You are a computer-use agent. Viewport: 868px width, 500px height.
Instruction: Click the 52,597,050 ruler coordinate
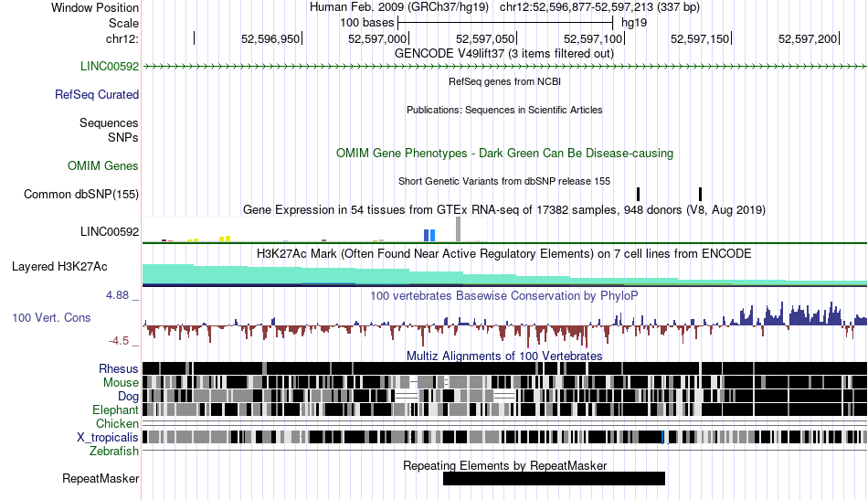pyautogui.click(x=485, y=39)
